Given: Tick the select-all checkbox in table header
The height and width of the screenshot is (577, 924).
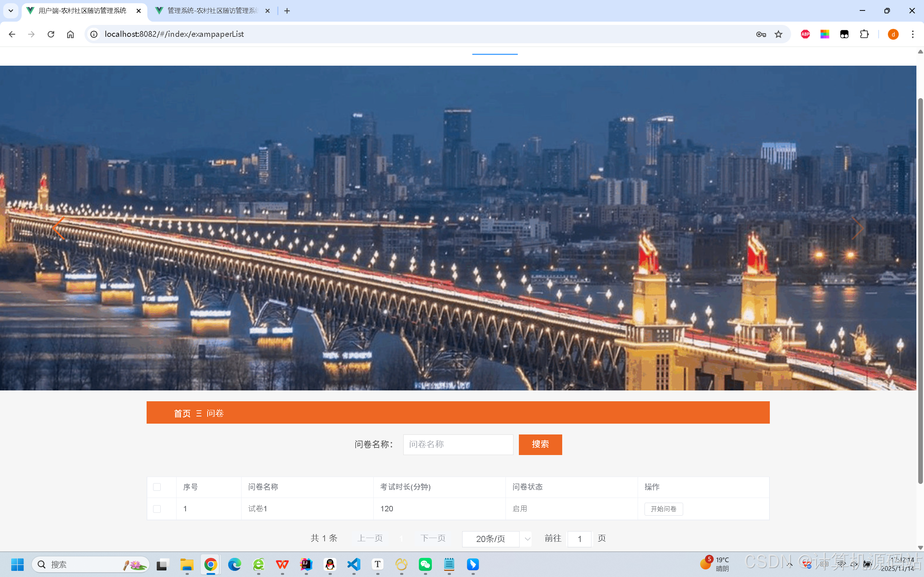Looking at the screenshot, I should coord(157,487).
